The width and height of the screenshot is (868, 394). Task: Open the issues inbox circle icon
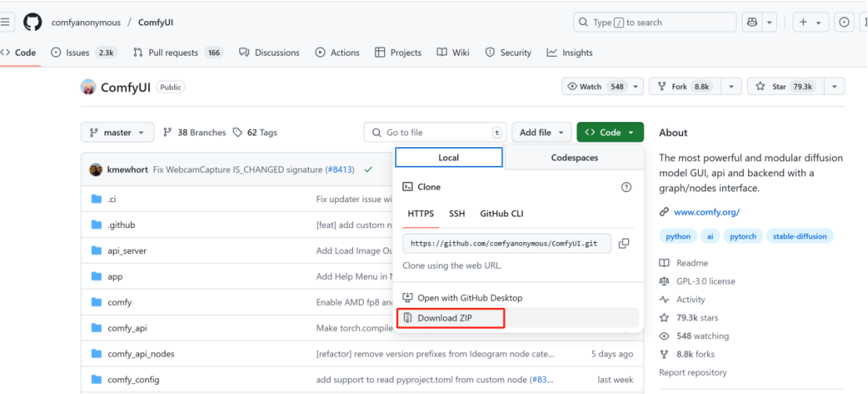pos(844,23)
